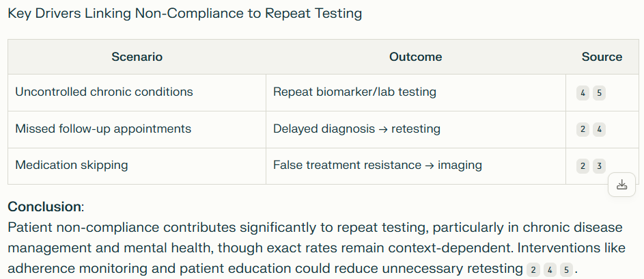Viewport: 644px width, 279px height.
Task: Click the Scenario column header
Action: [x=137, y=57]
